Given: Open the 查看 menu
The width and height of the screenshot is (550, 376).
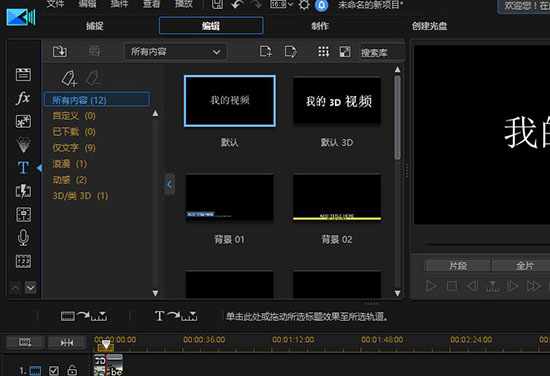Looking at the screenshot, I should [152, 4].
